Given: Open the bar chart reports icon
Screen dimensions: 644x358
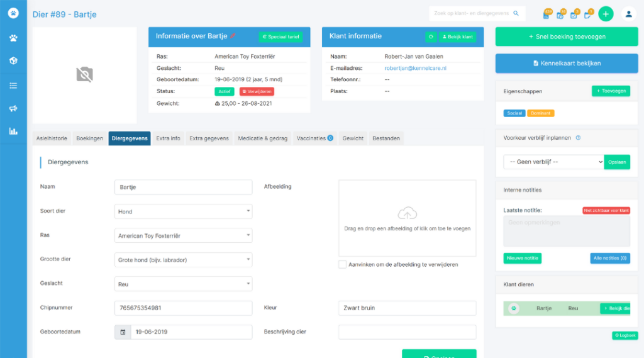Looking at the screenshot, I should 13,131.
